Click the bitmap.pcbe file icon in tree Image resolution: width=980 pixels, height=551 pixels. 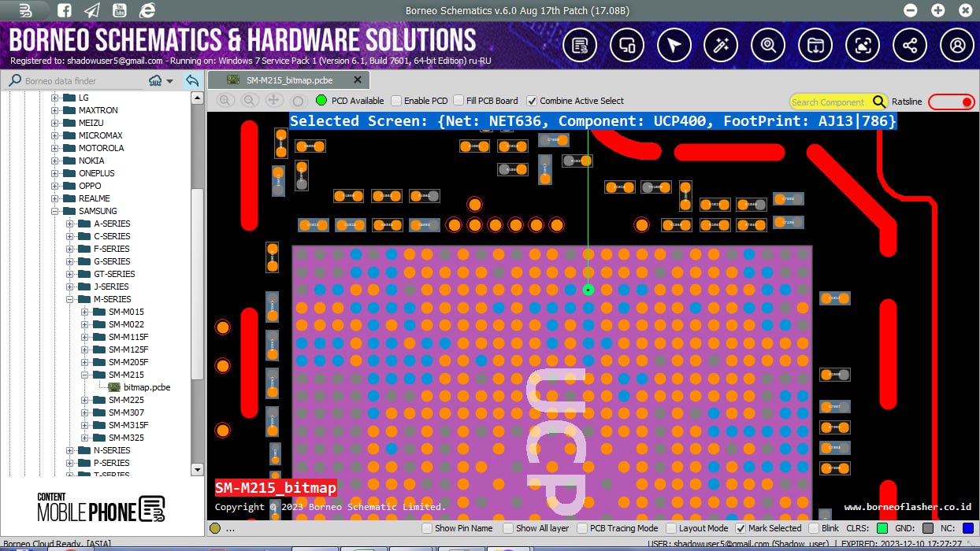click(114, 387)
